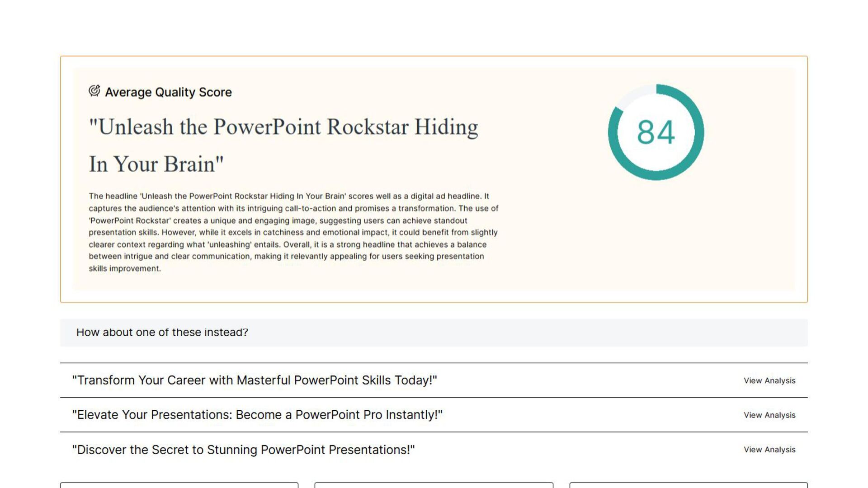Click the left card at the page bottom
The height and width of the screenshot is (488, 868).
point(179,485)
